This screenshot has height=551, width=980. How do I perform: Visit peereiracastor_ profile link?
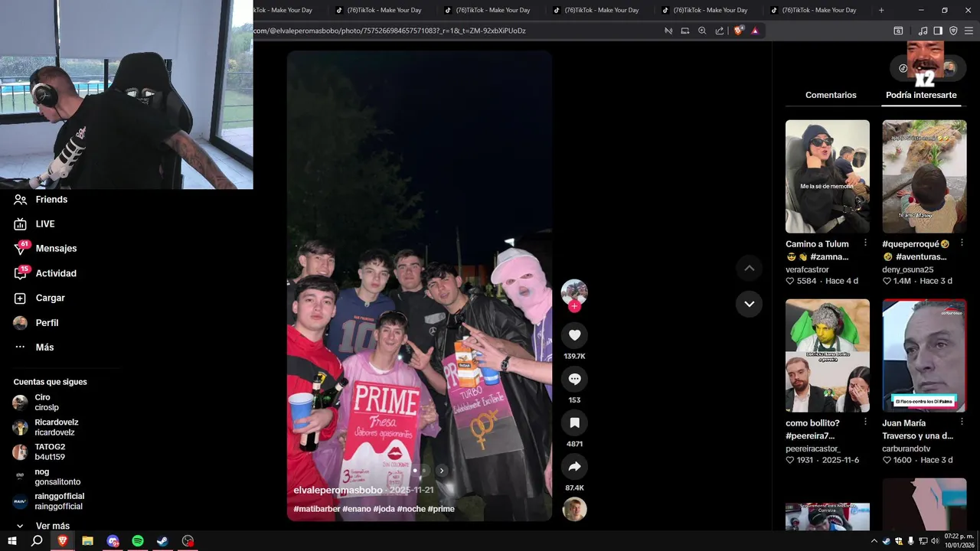point(812,448)
